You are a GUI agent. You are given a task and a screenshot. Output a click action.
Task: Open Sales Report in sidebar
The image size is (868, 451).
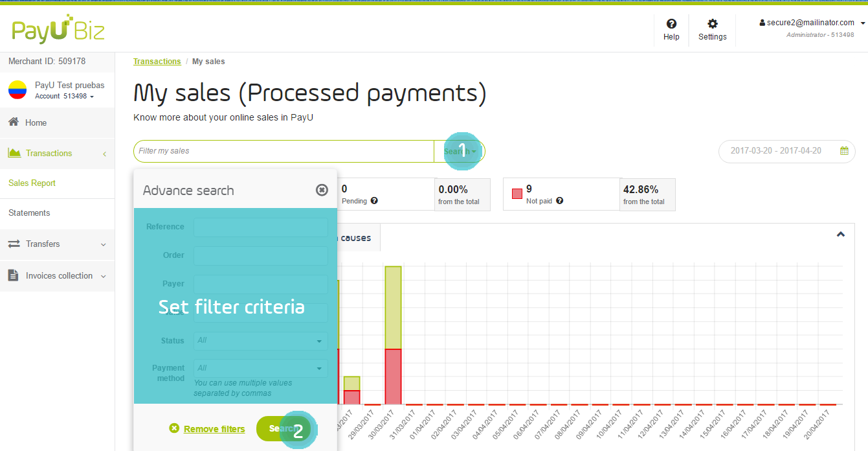[x=32, y=183]
